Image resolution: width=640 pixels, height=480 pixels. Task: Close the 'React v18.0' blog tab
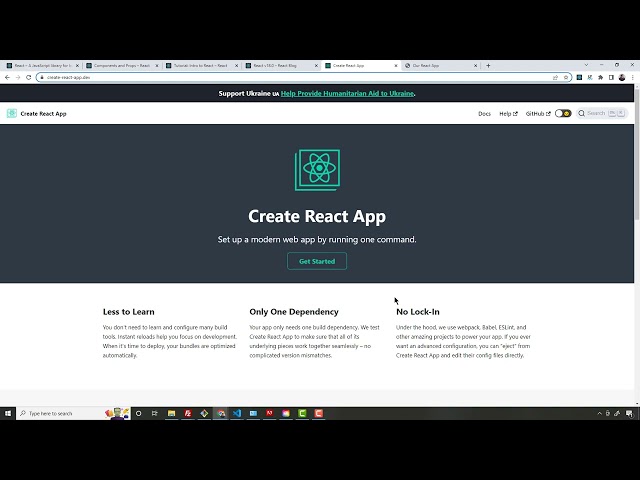click(x=316, y=65)
